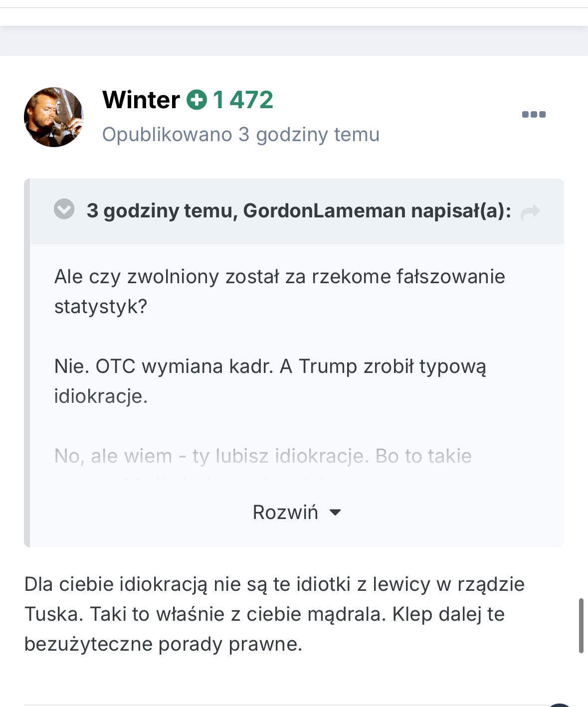Click the reputation score 1 472
588x707 pixels.
point(243,100)
